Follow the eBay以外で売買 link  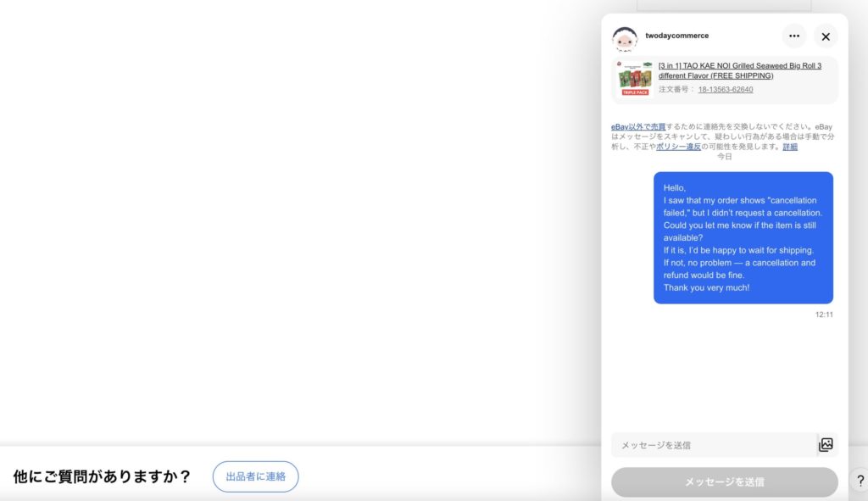(x=638, y=127)
